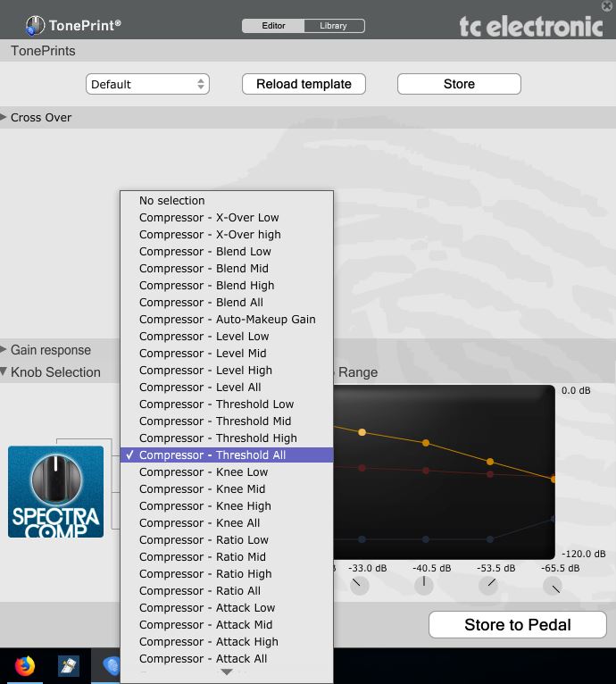Switch to the Library tab
Viewport: 616px width, 684px height.
point(333,26)
